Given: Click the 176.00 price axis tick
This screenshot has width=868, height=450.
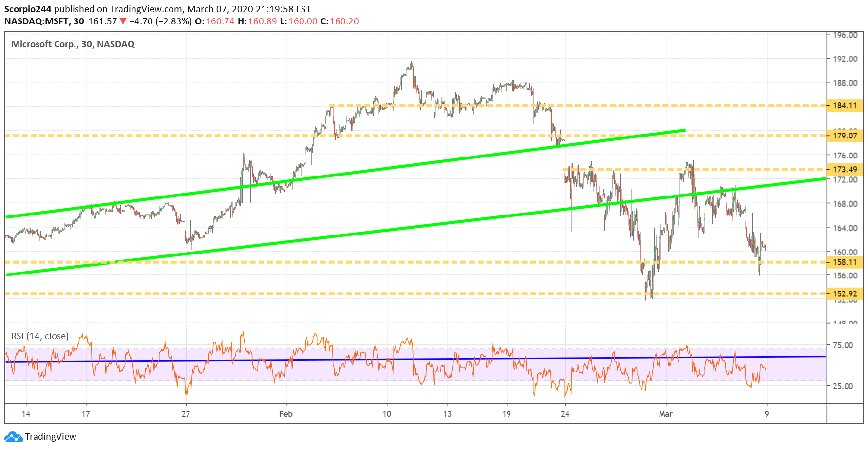Looking at the screenshot, I should coord(845,156).
